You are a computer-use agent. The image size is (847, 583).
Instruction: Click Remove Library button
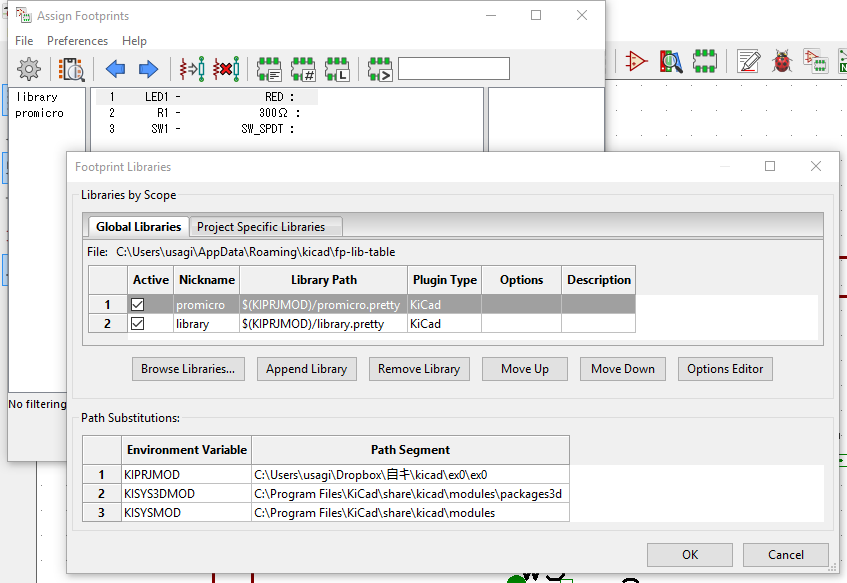(419, 369)
